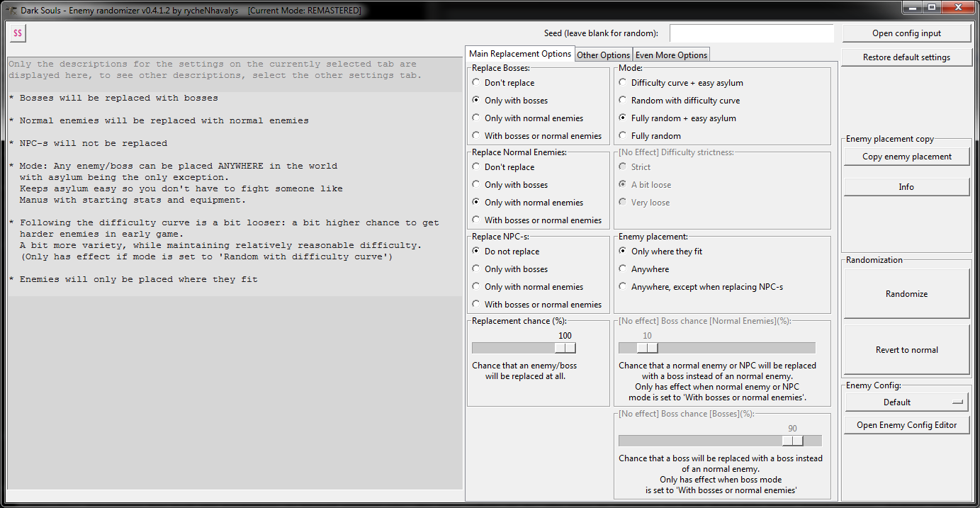Click 'Bosses will be replaced with bosses' line
This screenshot has width=980, height=508.
click(x=113, y=98)
